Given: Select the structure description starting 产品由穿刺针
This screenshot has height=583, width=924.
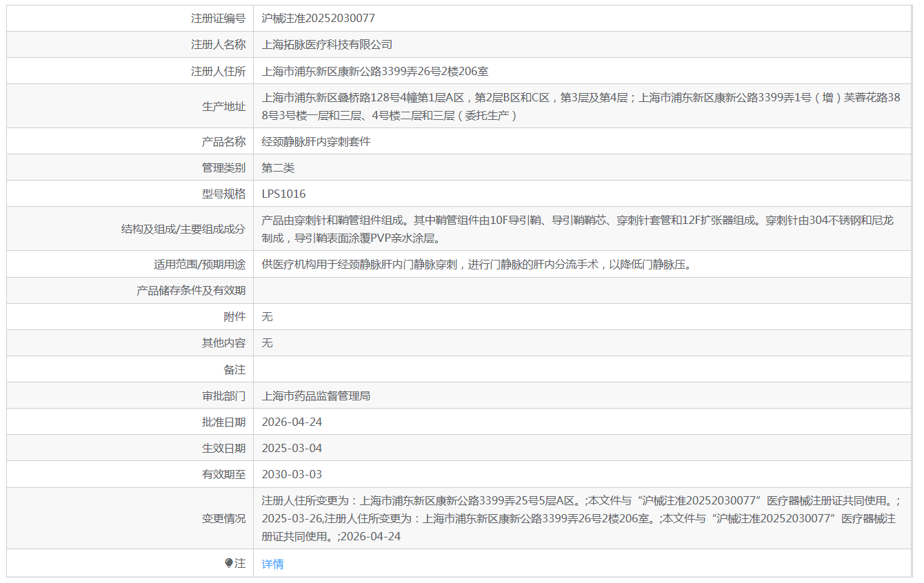Looking at the screenshot, I should pyautogui.click(x=578, y=229).
